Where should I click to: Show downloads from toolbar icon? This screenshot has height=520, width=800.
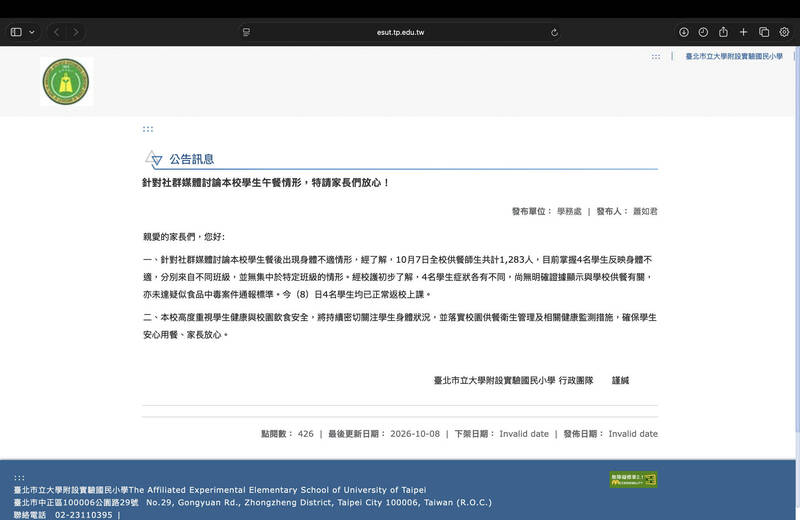pos(684,32)
